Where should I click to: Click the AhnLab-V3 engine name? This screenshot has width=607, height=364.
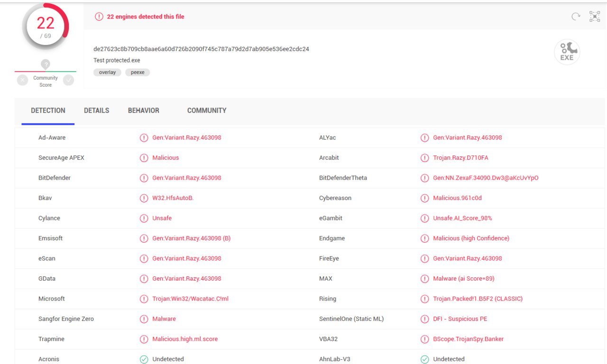pyautogui.click(x=334, y=359)
